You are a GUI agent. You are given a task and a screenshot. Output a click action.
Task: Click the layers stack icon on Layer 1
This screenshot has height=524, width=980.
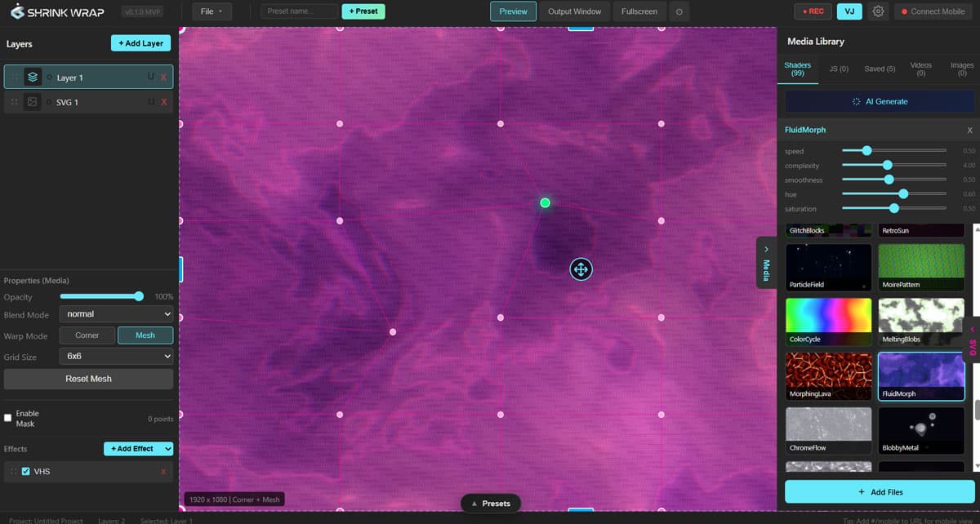(33, 78)
